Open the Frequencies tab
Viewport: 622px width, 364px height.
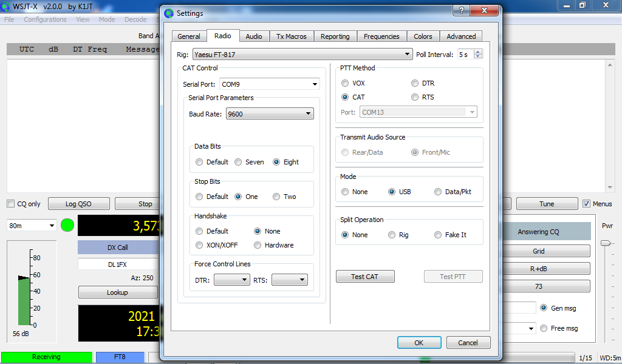(x=381, y=36)
